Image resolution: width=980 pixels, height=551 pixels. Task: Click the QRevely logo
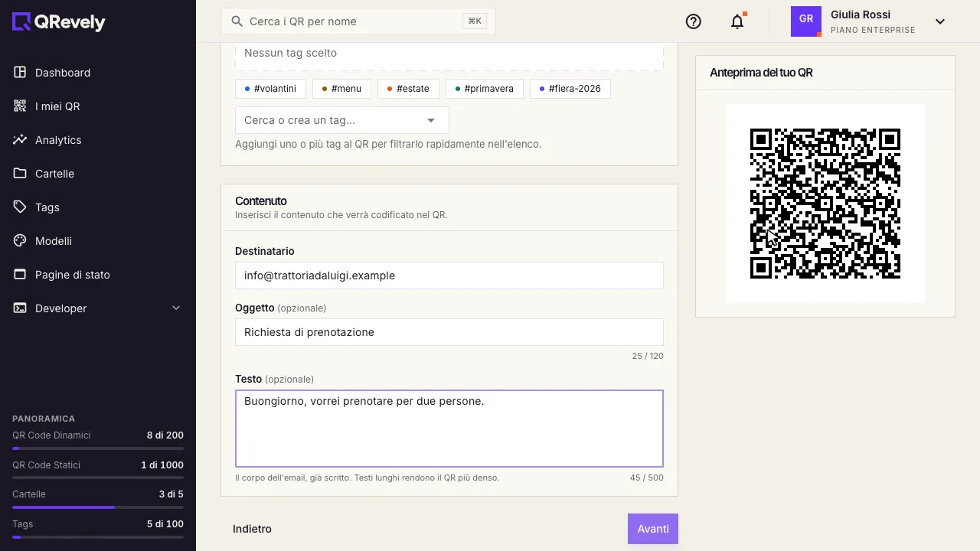click(59, 22)
